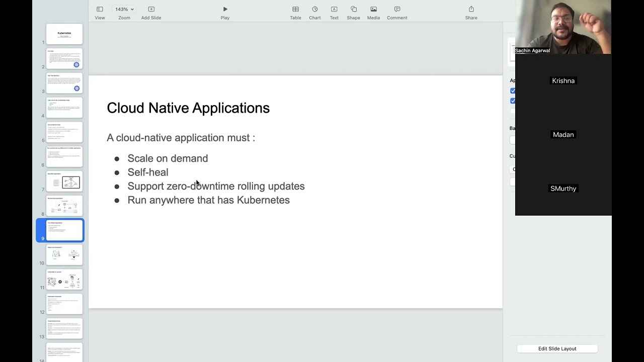644x362 pixels.
Task: Select the highlighted slide 9 thumbnail
Action: tap(64, 231)
